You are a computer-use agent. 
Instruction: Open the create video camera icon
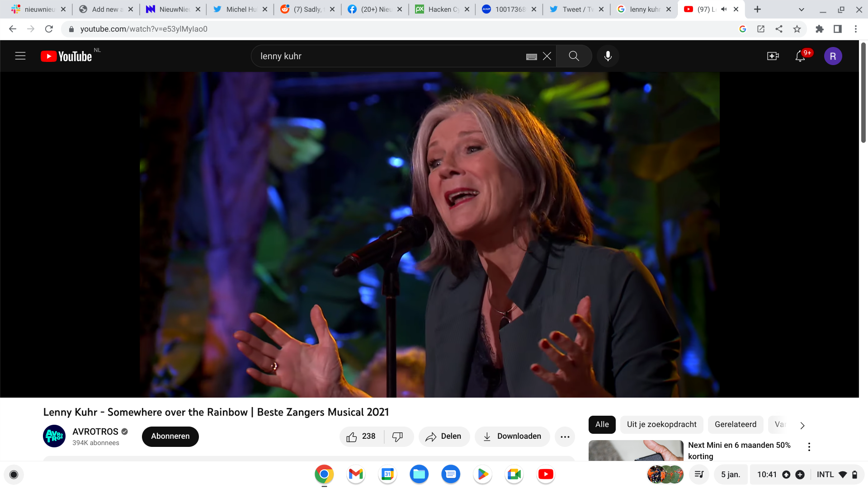click(x=773, y=56)
